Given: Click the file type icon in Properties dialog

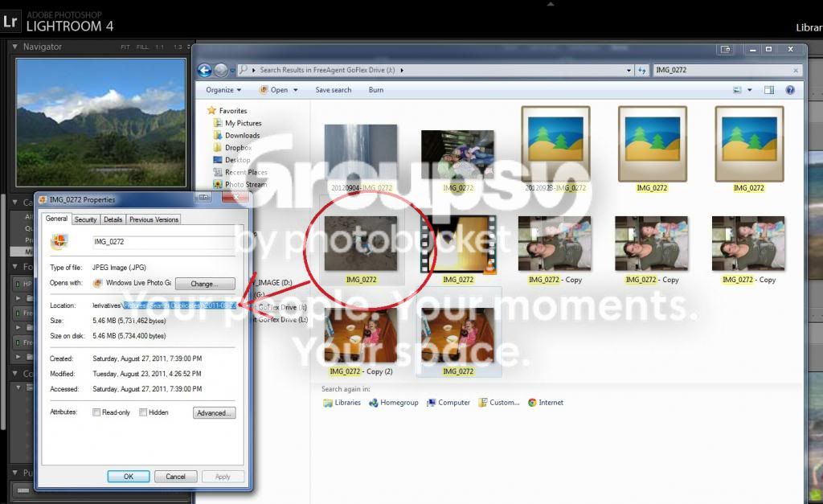Looking at the screenshot, I should (59, 242).
